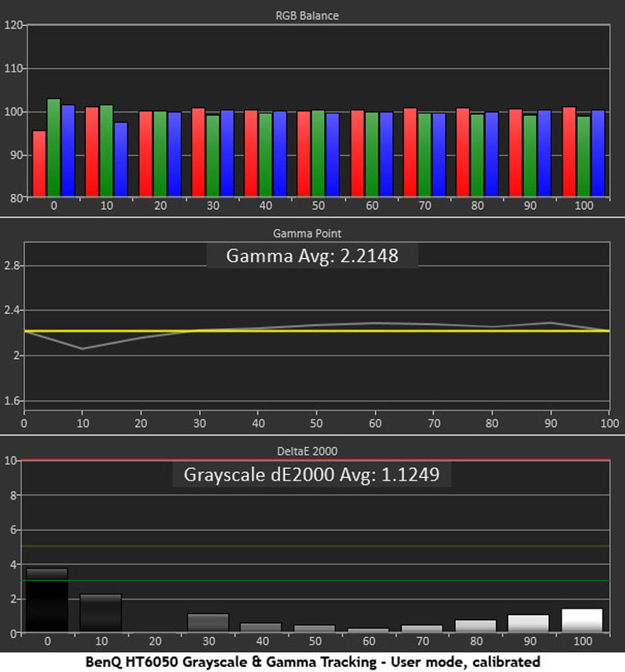Image resolution: width=625 pixels, height=672 pixels.
Task: Click the gray DeltaE bar at 30
Action: click(x=207, y=623)
